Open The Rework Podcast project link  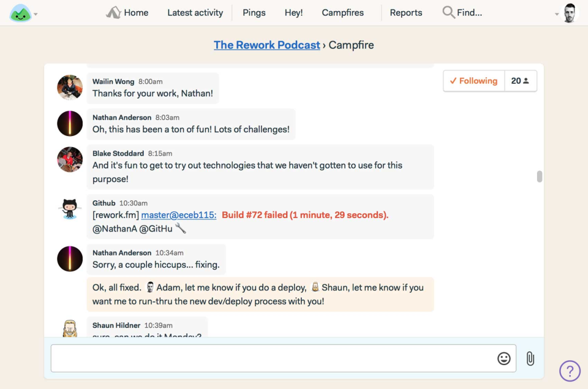266,45
